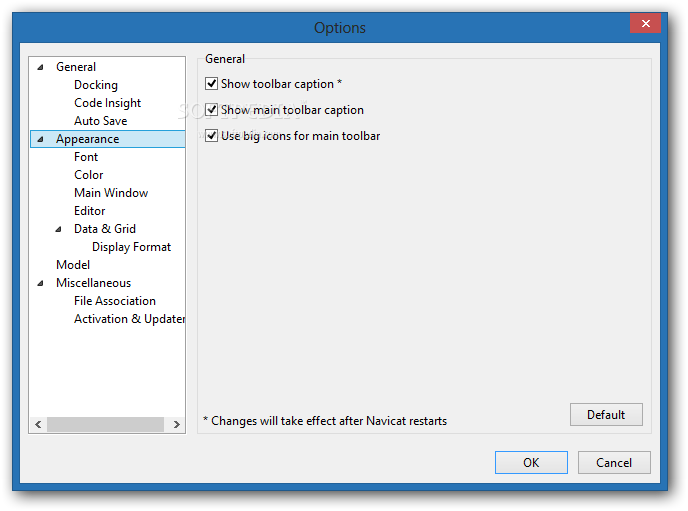Collapse the General tree node arrow
Image resolution: width=688 pixels, height=511 pixels.
tap(40, 67)
